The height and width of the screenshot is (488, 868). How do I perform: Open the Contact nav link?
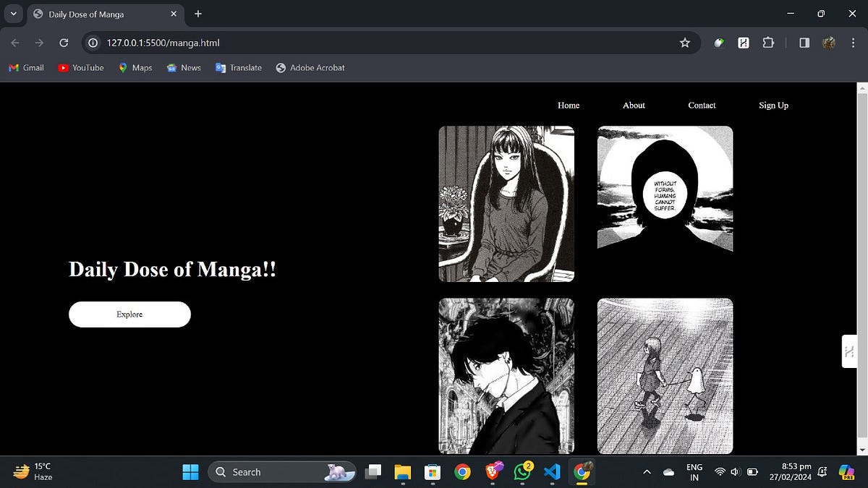[x=702, y=105]
